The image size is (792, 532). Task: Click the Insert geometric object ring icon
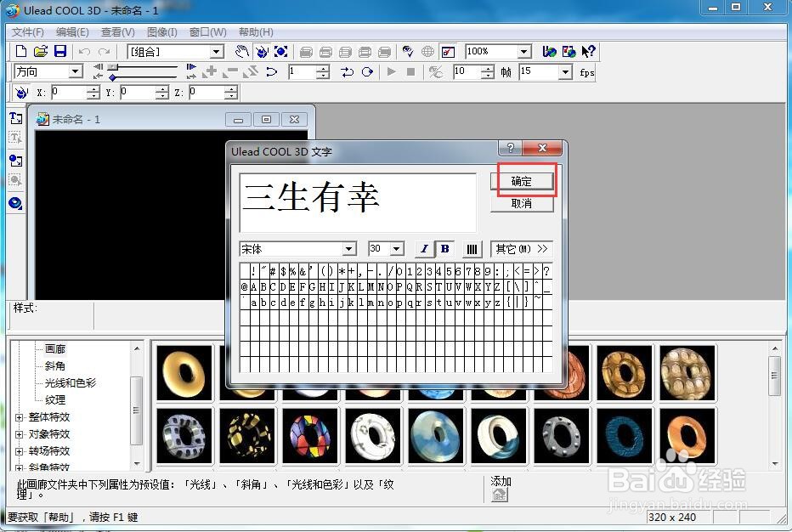coord(15,203)
